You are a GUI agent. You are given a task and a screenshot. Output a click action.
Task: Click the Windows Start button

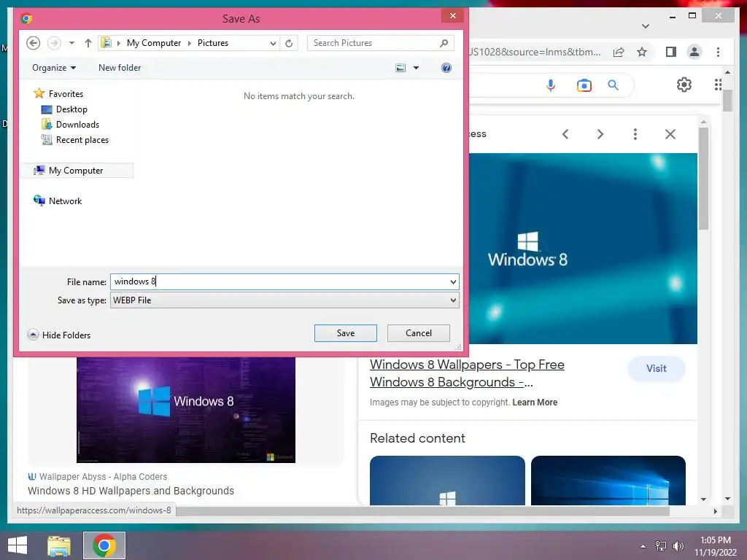18,545
